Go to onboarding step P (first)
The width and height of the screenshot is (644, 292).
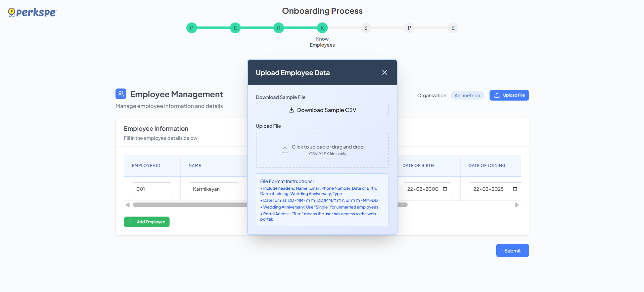tap(191, 28)
